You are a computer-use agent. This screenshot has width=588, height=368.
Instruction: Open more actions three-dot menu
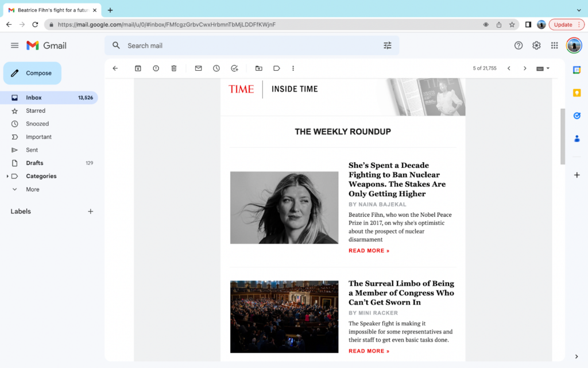pos(293,68)
